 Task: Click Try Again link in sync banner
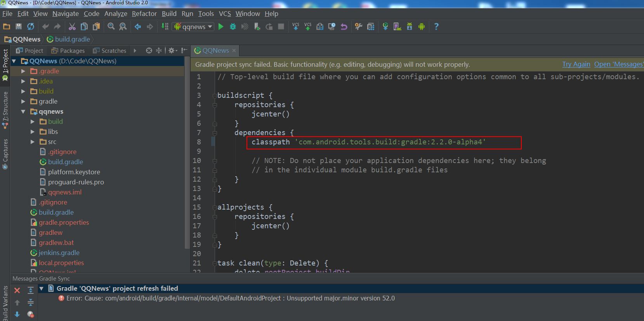click(576, 64)
